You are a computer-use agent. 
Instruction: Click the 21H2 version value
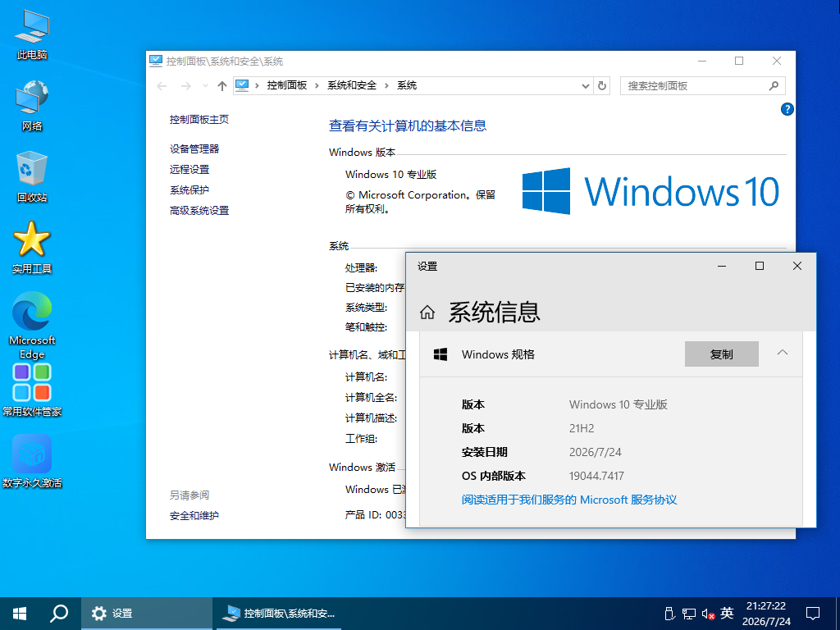pos(582,428)
